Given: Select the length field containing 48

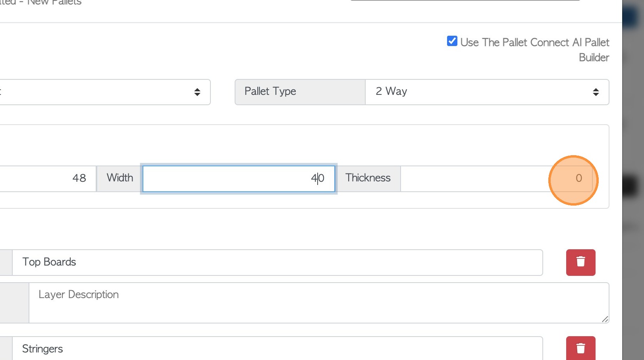Looking at the screenshot, I should (x=48, y=179).
